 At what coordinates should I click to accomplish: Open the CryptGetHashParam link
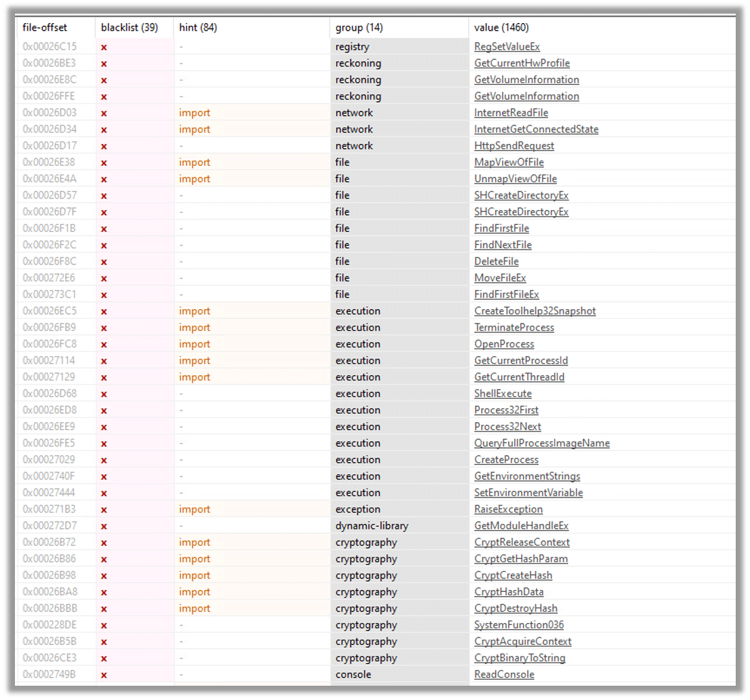point(521,559)
